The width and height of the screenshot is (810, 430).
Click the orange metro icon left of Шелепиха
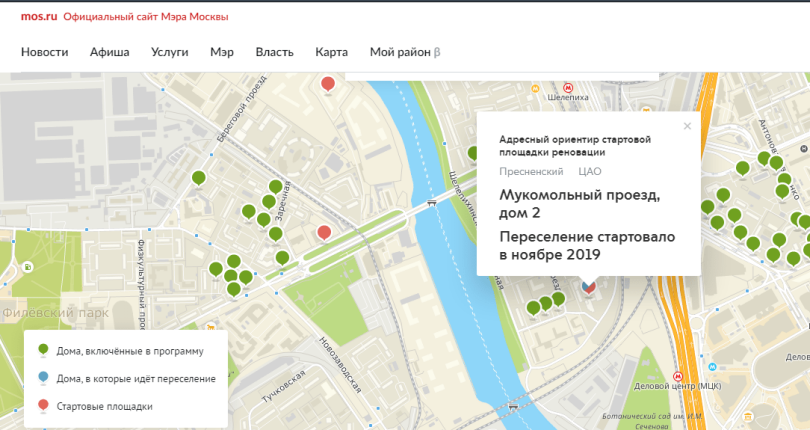[x=536, y=89]
